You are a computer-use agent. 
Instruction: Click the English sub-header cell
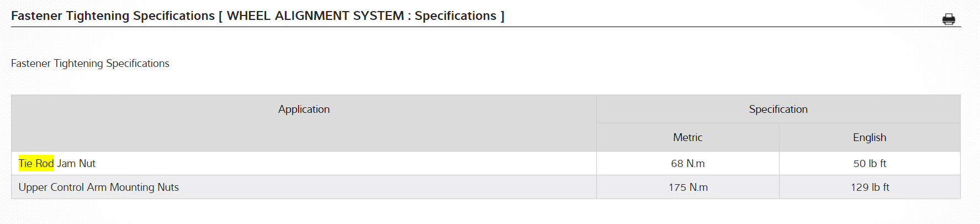(x=870, y=138)
